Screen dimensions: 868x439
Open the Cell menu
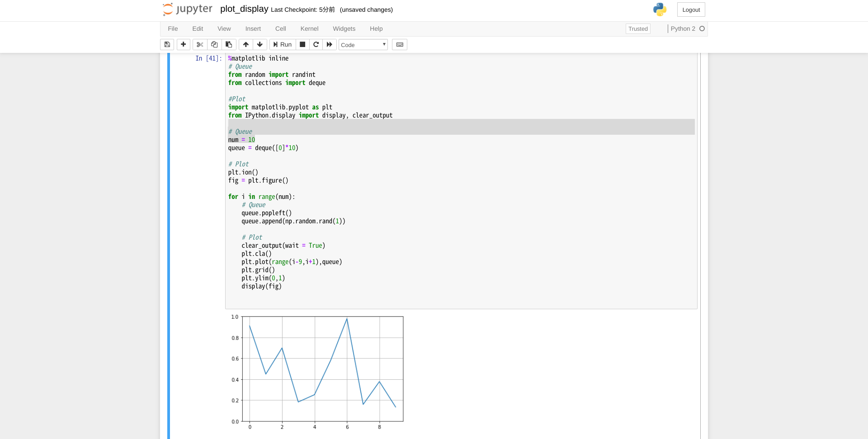coord(281,28)
